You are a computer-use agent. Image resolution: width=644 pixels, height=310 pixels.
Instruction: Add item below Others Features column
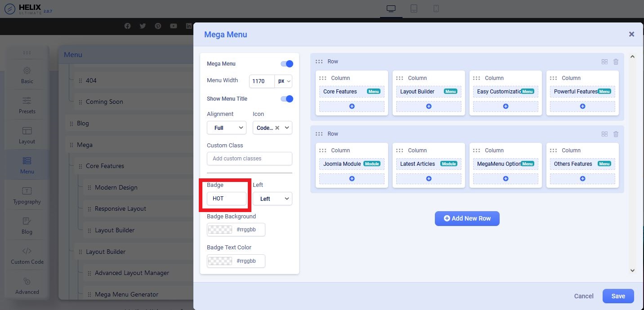click(x=582, y=179)
